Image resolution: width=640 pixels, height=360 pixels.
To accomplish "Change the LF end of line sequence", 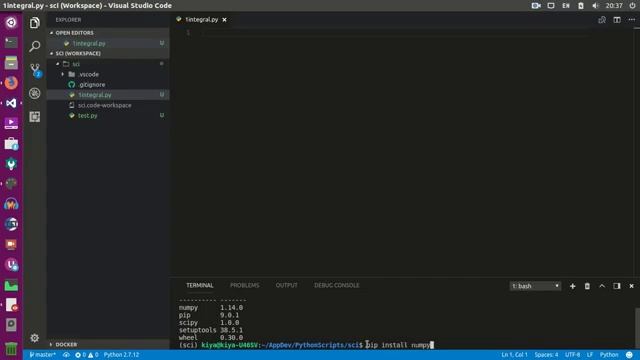I will point(590,355).
